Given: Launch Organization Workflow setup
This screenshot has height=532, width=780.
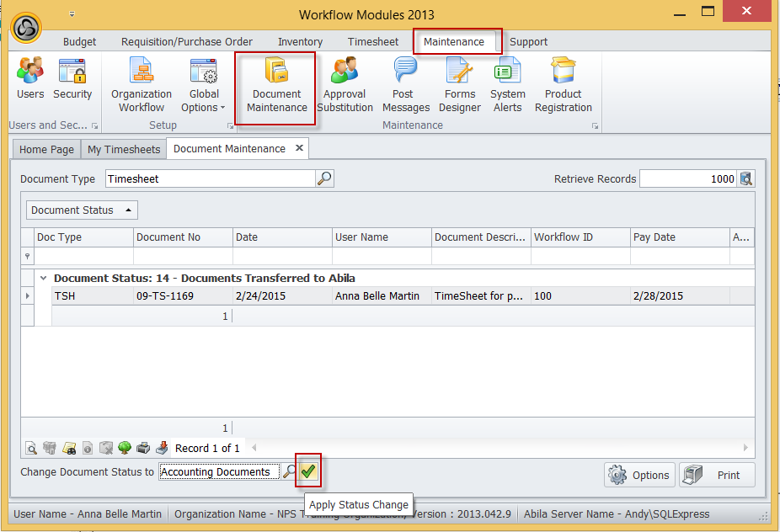Looking at the screenshot, I should tap(142, 86).
